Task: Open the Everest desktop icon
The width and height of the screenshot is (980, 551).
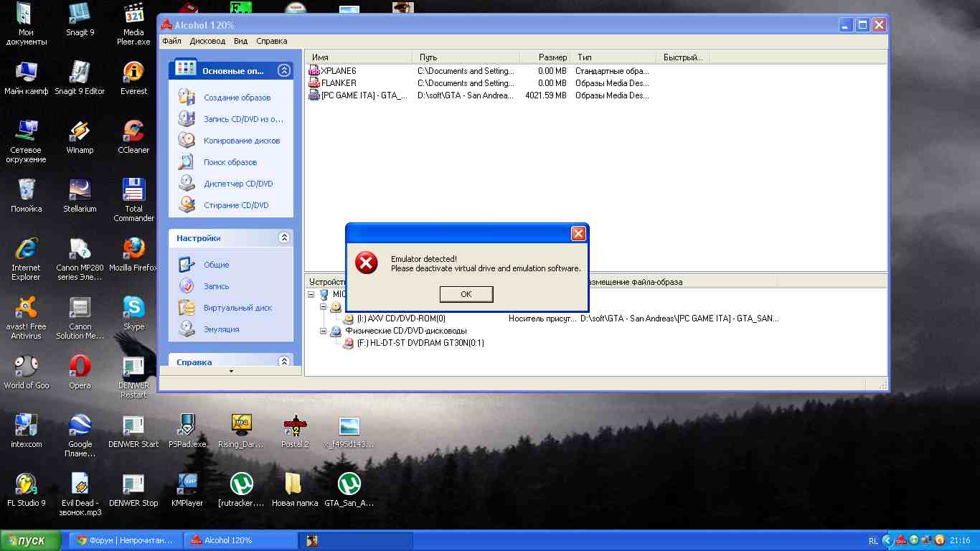Action: (133, 79)
